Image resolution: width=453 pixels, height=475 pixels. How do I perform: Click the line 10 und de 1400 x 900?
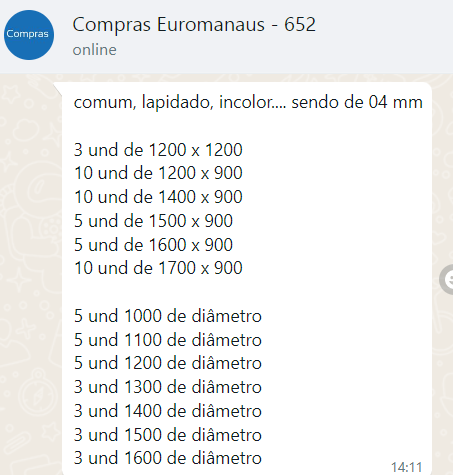pos(158,197)
